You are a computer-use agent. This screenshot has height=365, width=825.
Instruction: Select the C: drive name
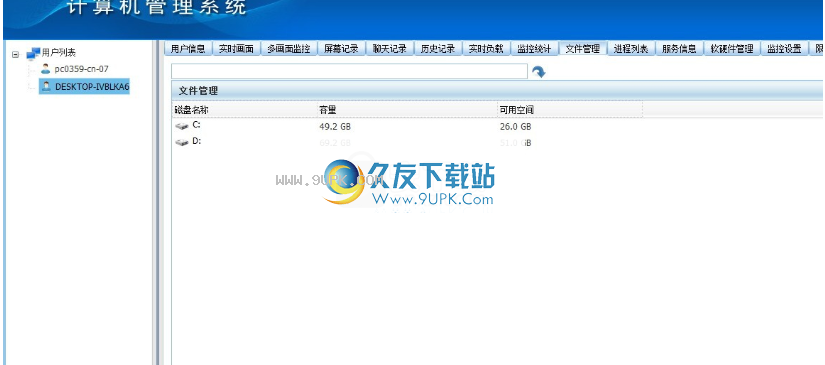[196, 125]
